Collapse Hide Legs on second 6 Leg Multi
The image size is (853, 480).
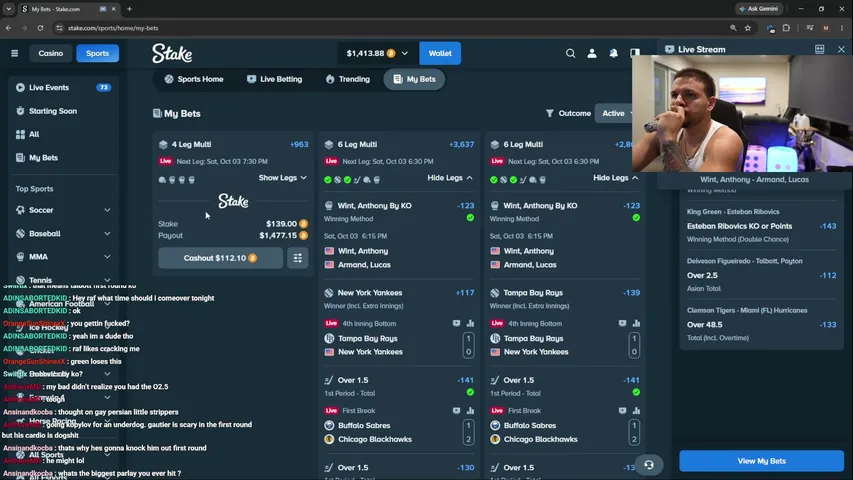pyautogui.click(x=615, y=178)
